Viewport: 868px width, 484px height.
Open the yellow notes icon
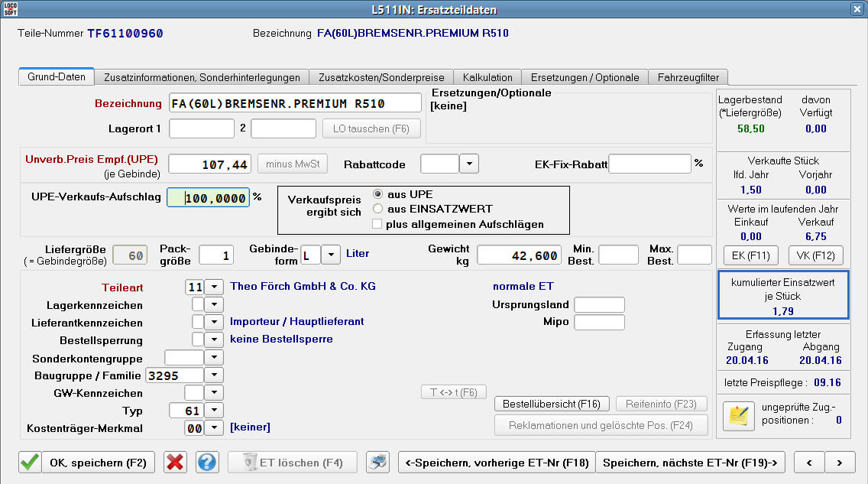point(738,415)
